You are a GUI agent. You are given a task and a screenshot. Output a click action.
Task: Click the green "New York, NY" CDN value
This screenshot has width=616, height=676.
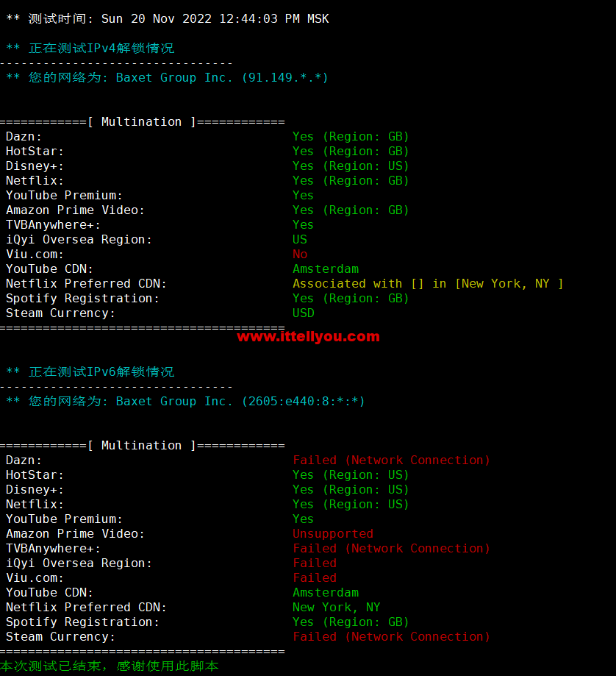(x=337, y=608)
